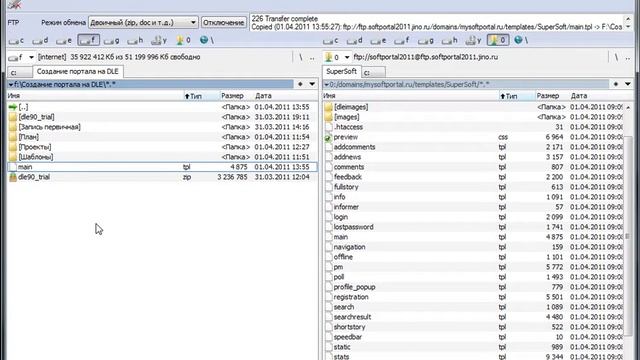Select [dle90_trial] folder in left panel
This screenshot has width=640, height=360.
(162, 117)
